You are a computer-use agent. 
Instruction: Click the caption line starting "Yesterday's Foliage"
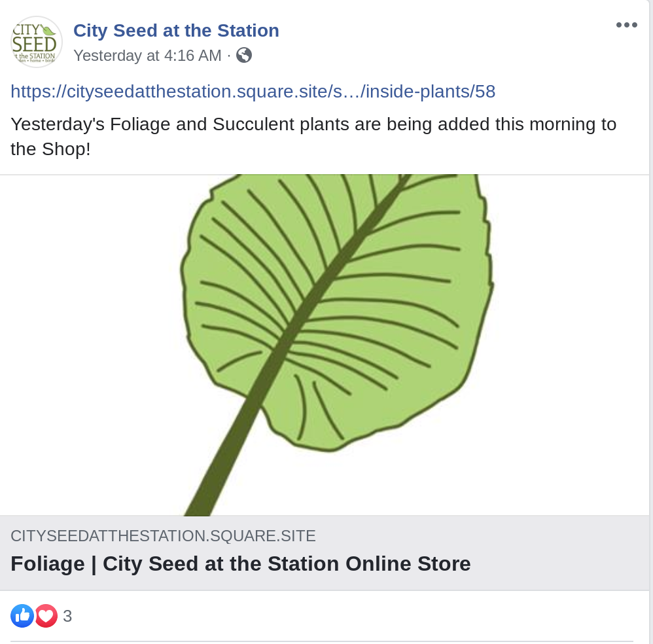tap(313, 124)
